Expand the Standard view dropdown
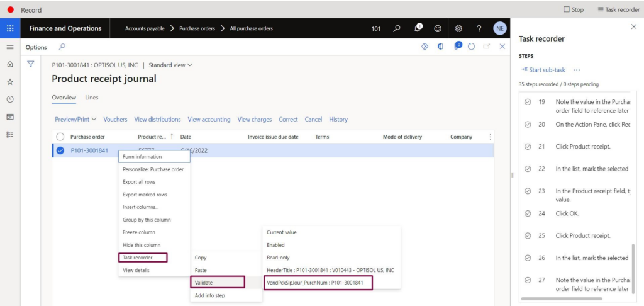 tap(170, 65)
